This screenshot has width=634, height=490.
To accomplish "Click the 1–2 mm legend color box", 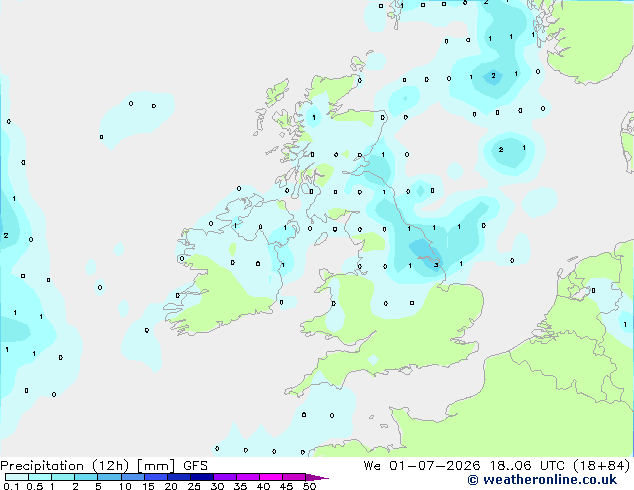I will tap(63, 477).
